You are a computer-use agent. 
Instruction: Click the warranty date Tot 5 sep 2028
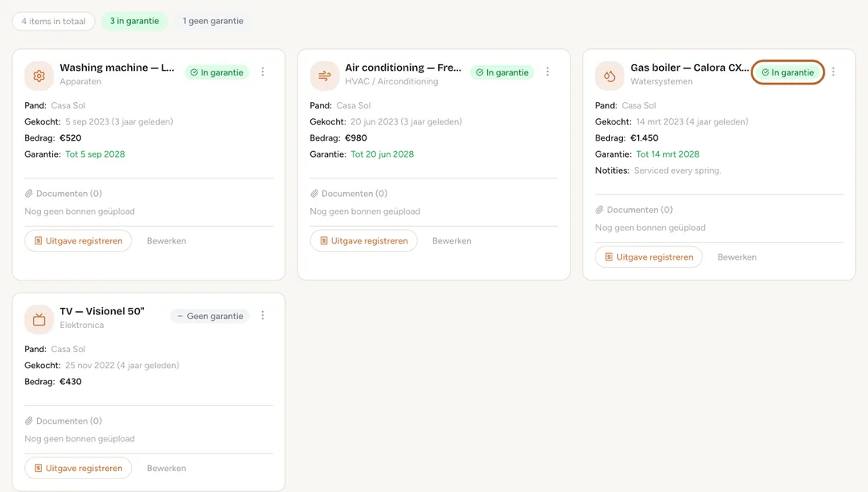click(95, 154)
